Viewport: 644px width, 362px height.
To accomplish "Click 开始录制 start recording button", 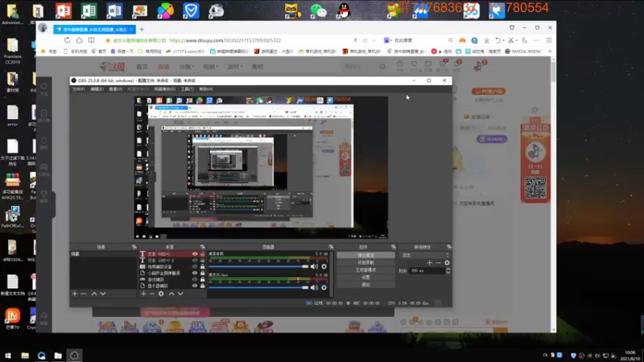I will pyautogui.click(x=366, y=263).
